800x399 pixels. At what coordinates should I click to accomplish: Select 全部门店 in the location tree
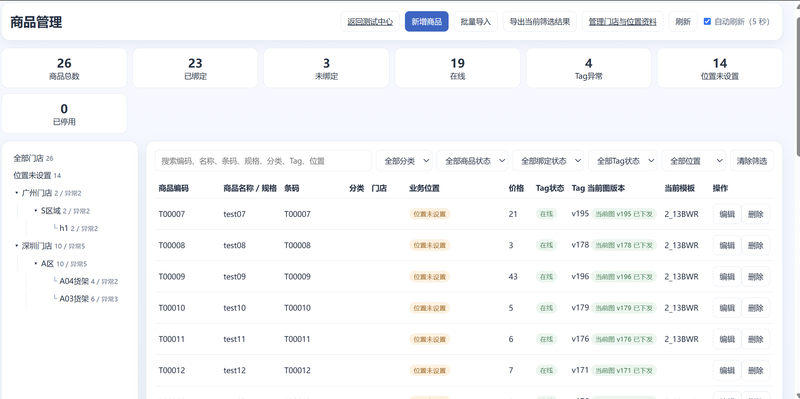tap(33, 158)
